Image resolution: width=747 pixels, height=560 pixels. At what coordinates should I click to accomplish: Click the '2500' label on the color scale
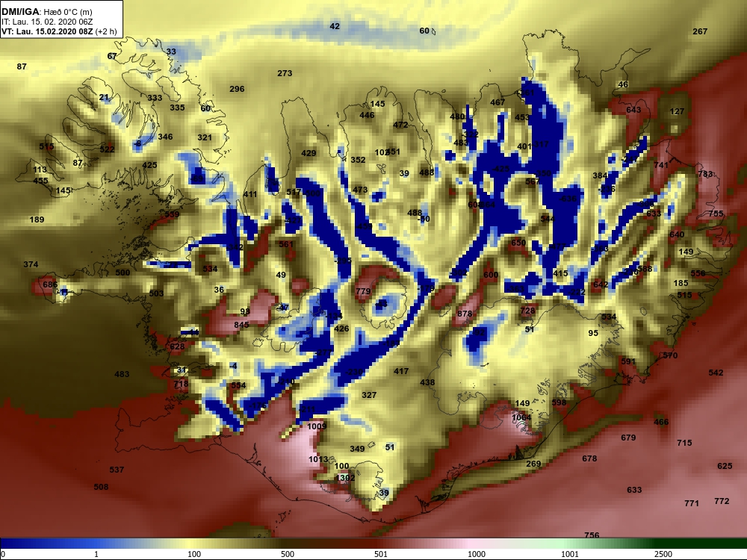tap(663, 554)
